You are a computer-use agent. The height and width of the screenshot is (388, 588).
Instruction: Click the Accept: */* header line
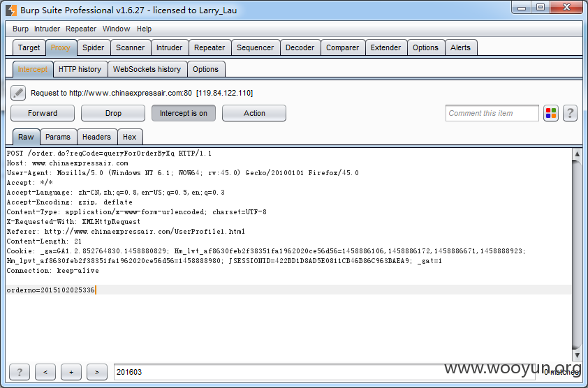pos(29,183)
